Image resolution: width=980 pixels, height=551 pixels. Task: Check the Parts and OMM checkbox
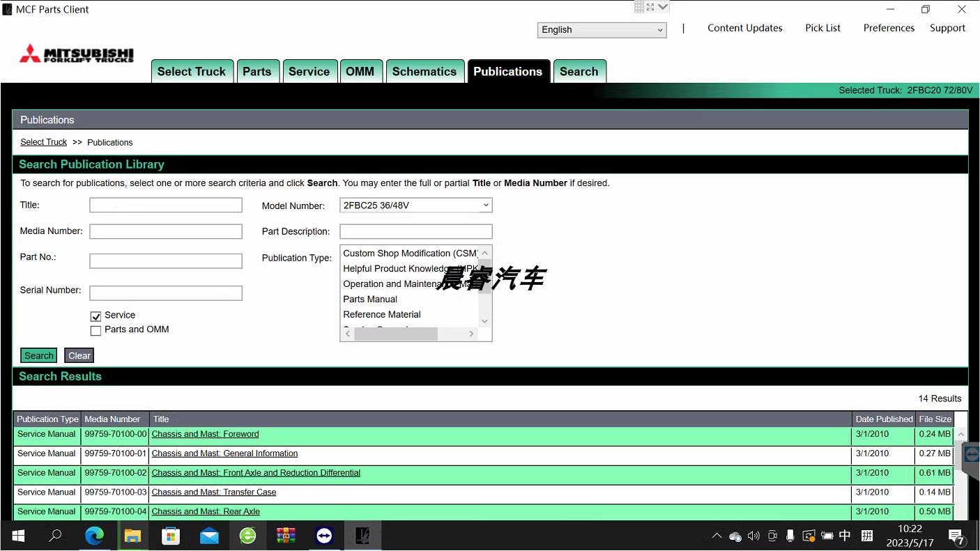96,331
